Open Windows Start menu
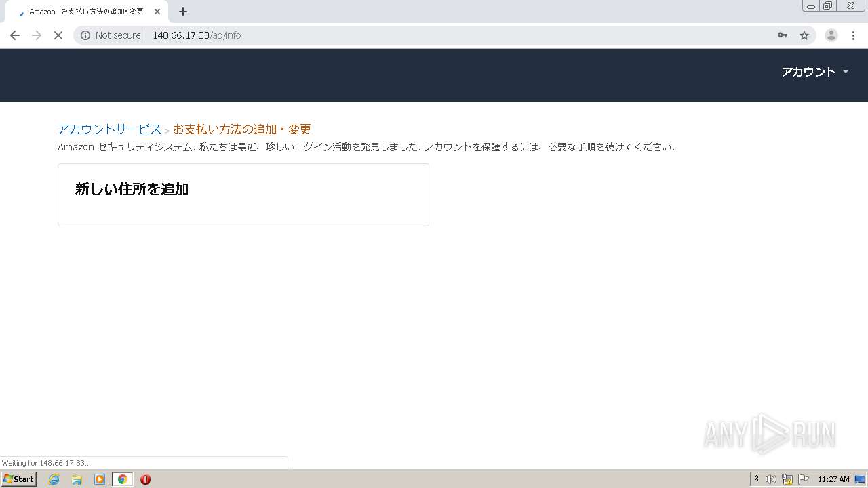The image size is (868, 488). (19, 479)
